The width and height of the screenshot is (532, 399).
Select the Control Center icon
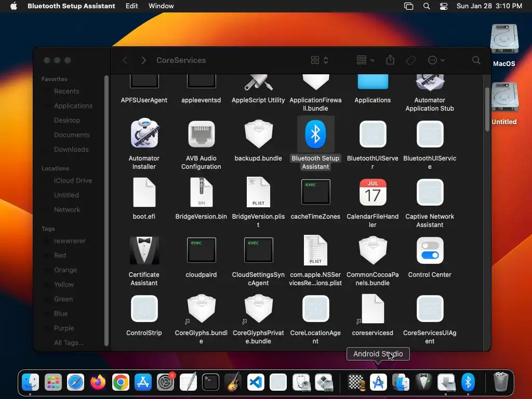pos(430,250)
